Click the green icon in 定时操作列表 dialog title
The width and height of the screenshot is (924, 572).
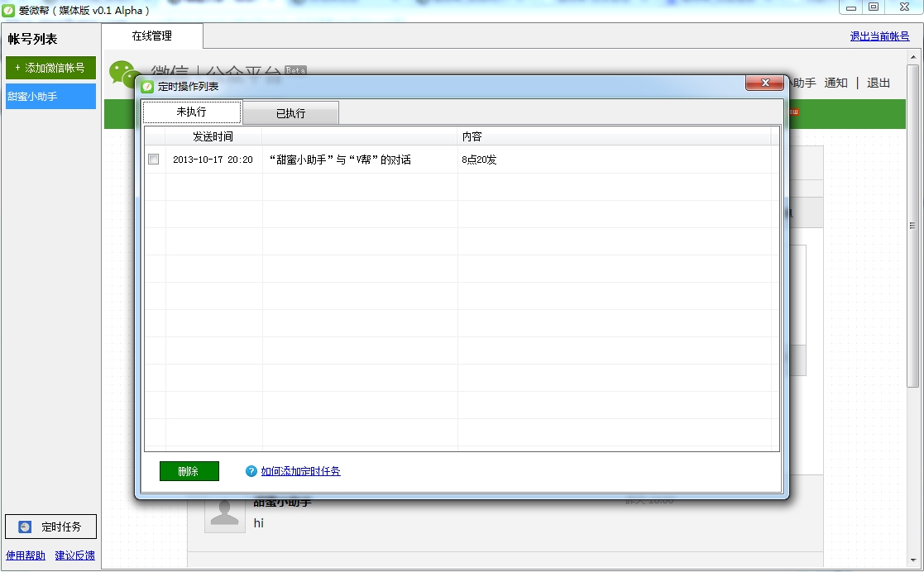[147, 87]
